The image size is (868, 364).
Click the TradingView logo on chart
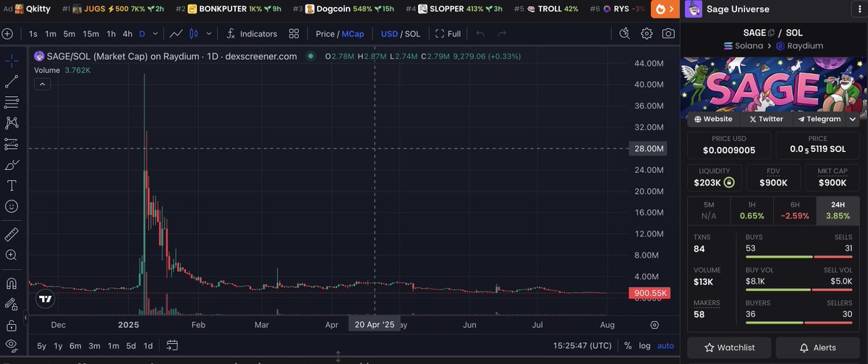click(x=46, y=299)
